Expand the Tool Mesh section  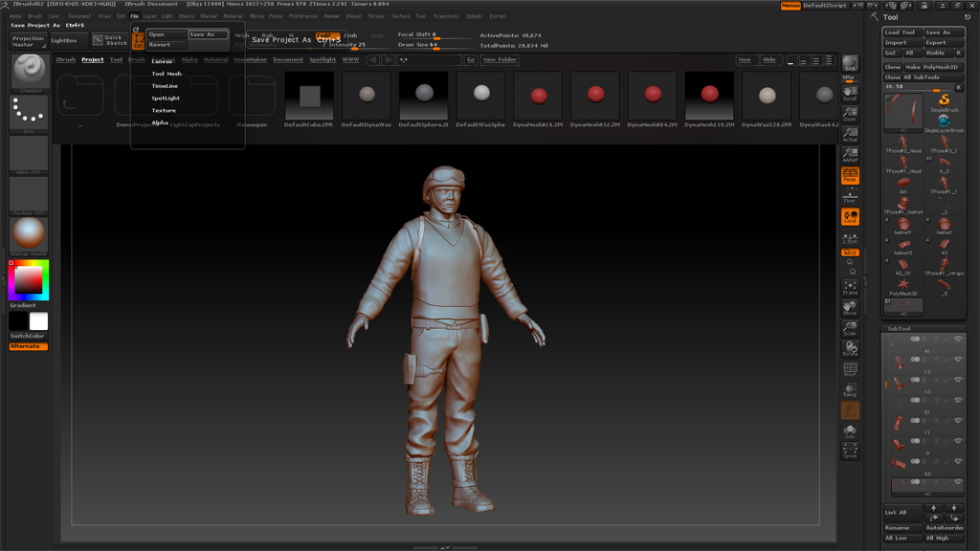(x=167, y=74)
